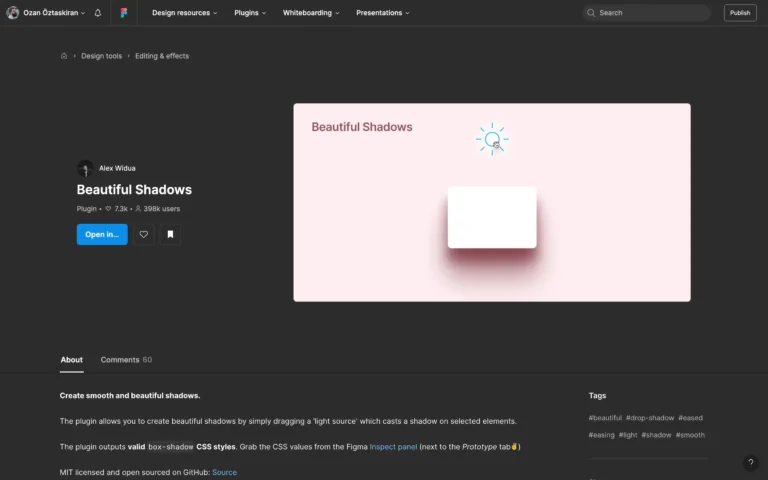Open the notifications bell
Viewport: 768px width, 480px height.
point(98,13)
